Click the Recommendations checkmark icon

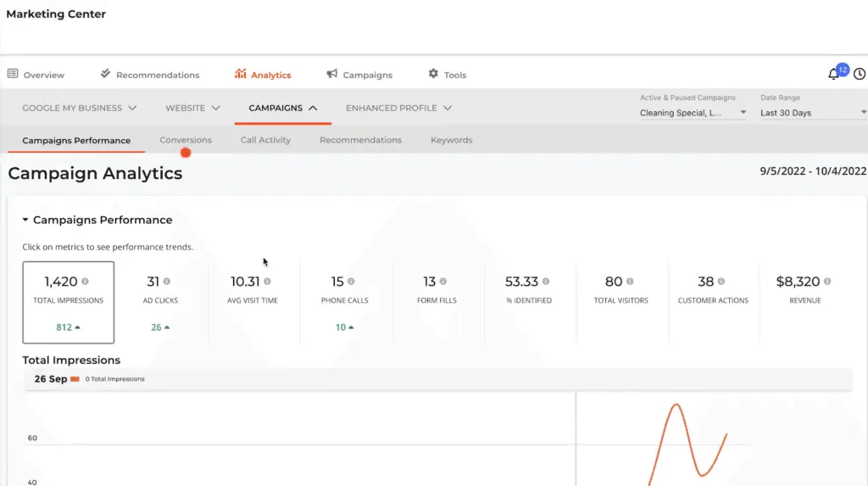tap(105, 74)
